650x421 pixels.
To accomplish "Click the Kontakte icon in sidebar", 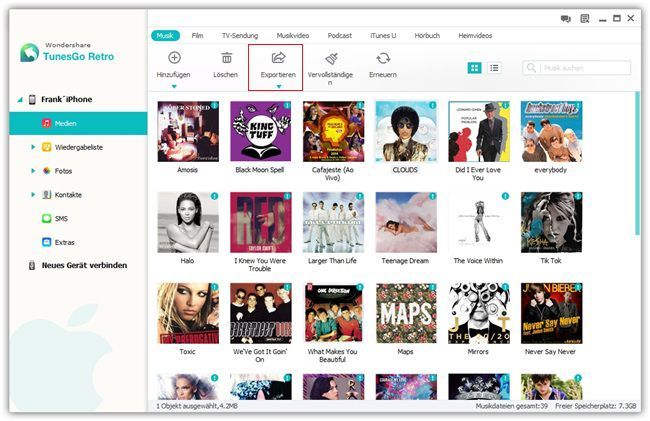I will 46,195.
